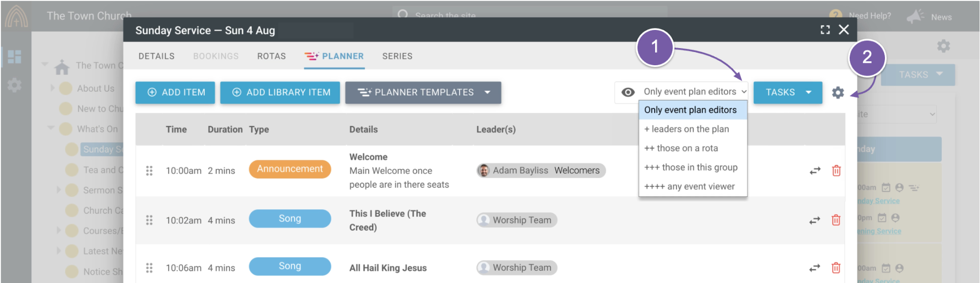Expand the About Us tree node
The width and height of the screenshot is (980, 283).
pos(52,88)
